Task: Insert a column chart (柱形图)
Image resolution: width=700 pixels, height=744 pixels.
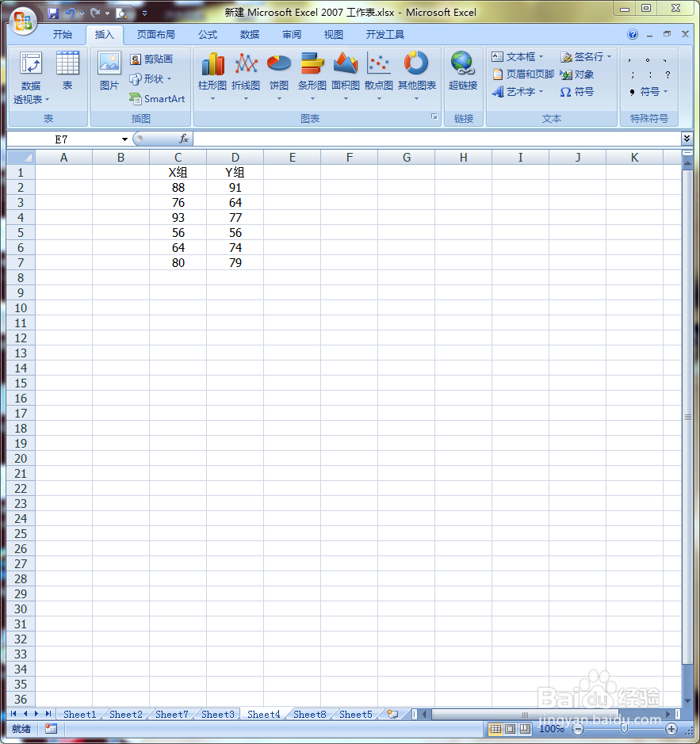Action: (212, 78)
